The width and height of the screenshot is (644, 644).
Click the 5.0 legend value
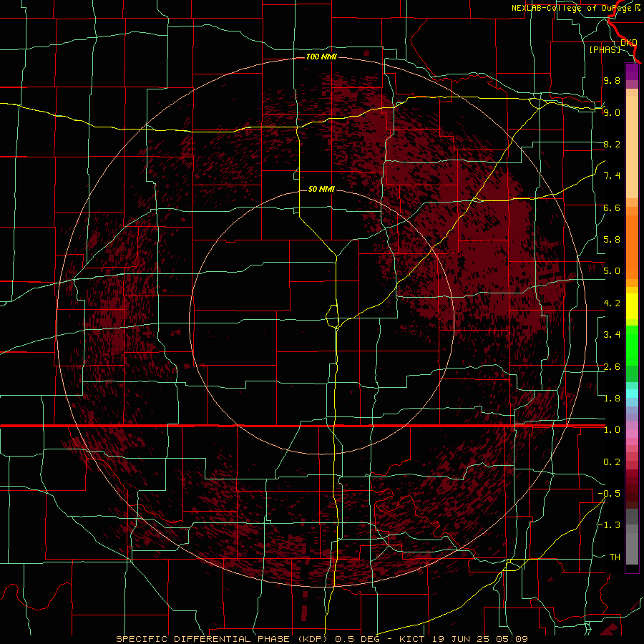pos(612,271)
